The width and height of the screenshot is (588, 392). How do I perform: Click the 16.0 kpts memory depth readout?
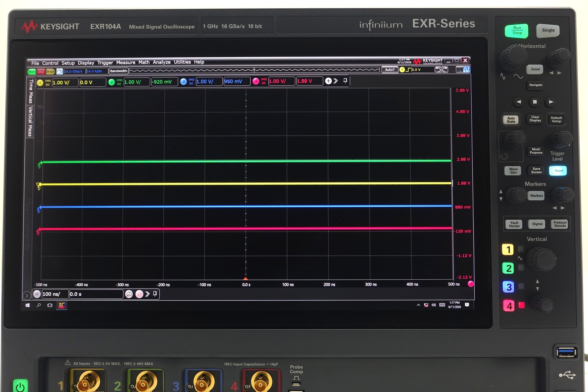[97, 71]
